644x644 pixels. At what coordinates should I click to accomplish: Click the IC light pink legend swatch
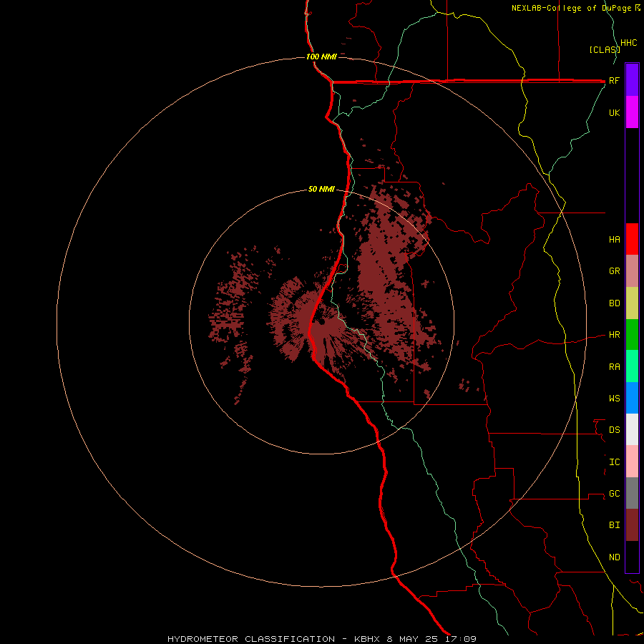point(632,462)
